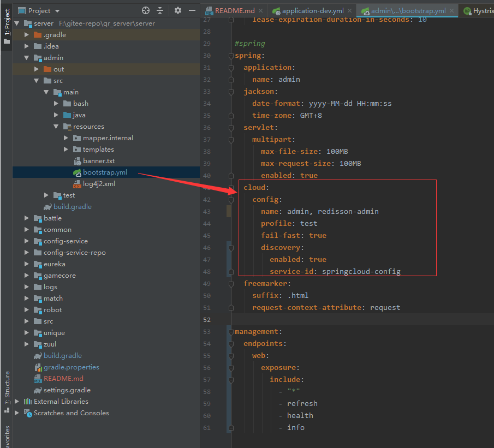Close the admin bootstrap.yml tab

point(451,11)
